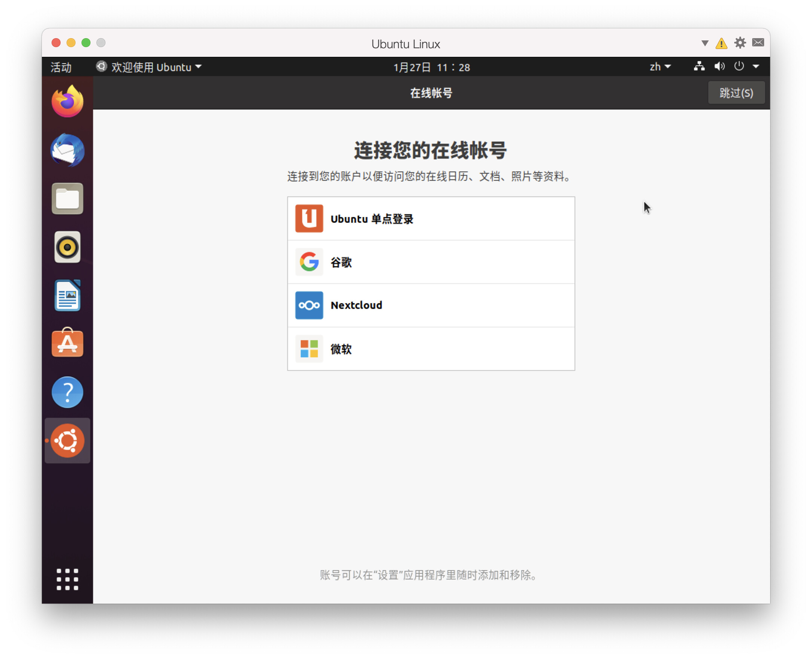The height and width of the screenshot is (659, 812).
Task: Open Ubuntu Software store icon
Action: coord(68,343)
